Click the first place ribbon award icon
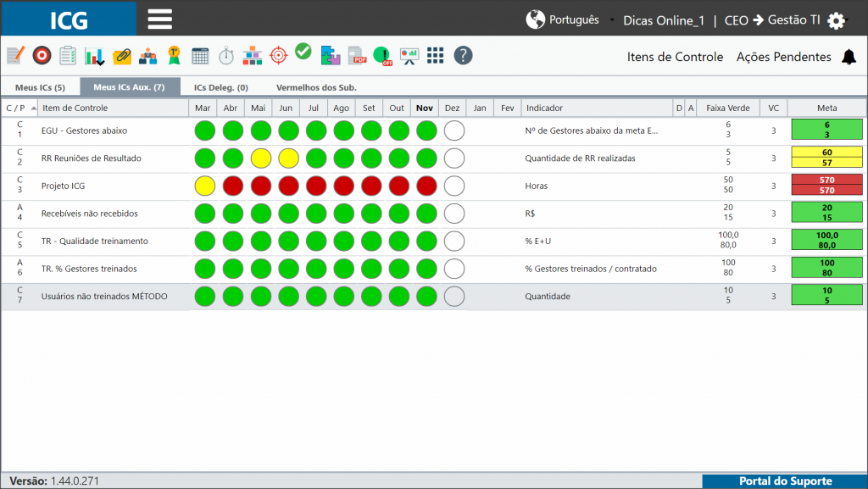Image resolution: width=868 pixels, height=489 pixels. tap(174, 55)
